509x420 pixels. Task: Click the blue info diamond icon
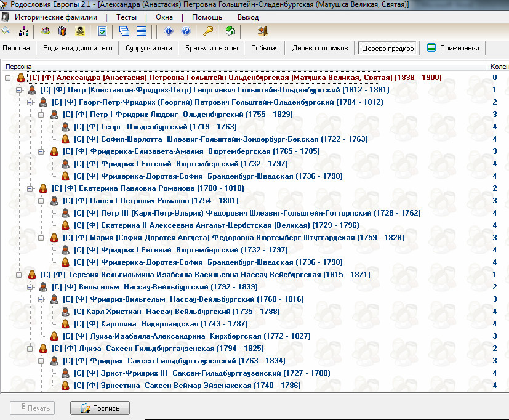[169, 31]
